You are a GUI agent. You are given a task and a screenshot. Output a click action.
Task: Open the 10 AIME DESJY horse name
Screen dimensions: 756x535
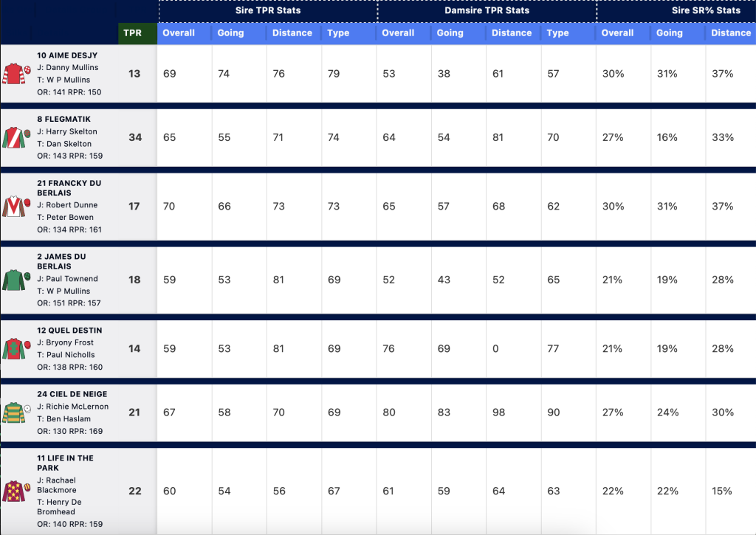tap(67, 55)
